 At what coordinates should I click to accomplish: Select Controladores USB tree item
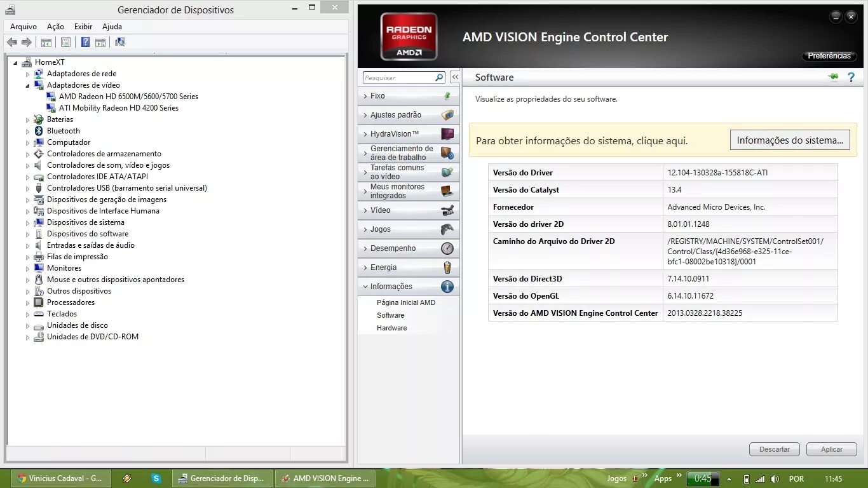click(x=126, y=188)
